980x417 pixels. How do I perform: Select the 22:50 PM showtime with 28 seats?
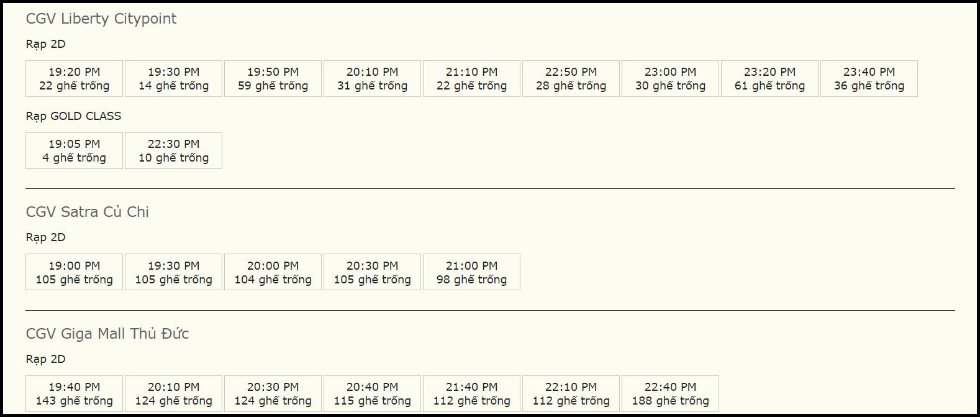pos(571,79)
